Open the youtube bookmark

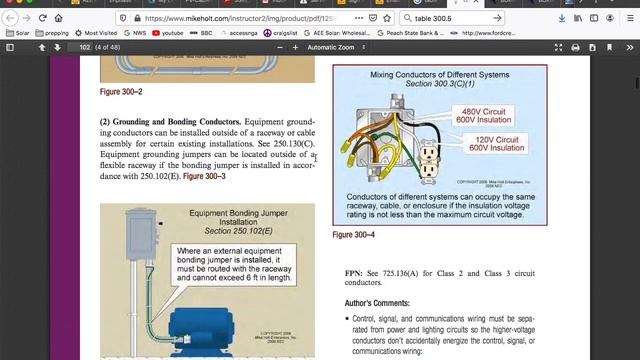click(x=167, y=33)
